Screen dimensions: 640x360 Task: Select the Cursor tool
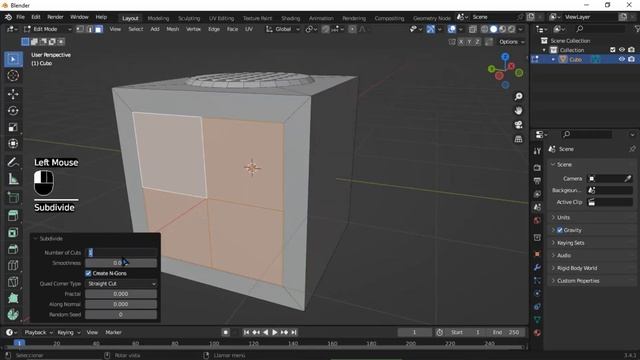13,76
